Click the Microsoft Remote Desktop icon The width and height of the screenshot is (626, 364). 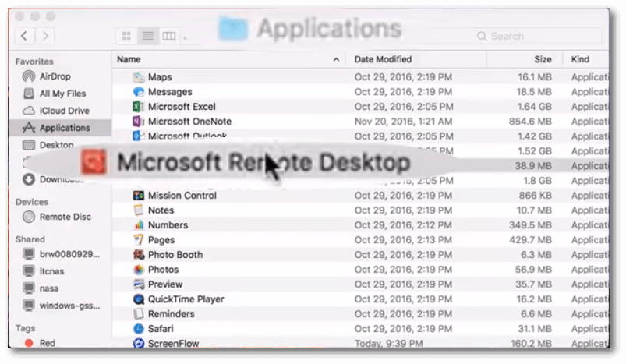point(94,162)
